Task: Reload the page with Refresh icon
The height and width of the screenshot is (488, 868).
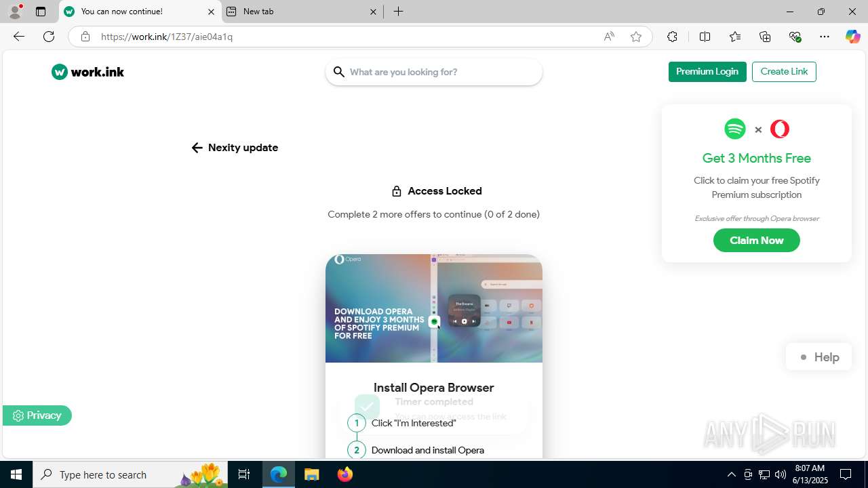Action: pyautogui.click(x=49, y=37)
